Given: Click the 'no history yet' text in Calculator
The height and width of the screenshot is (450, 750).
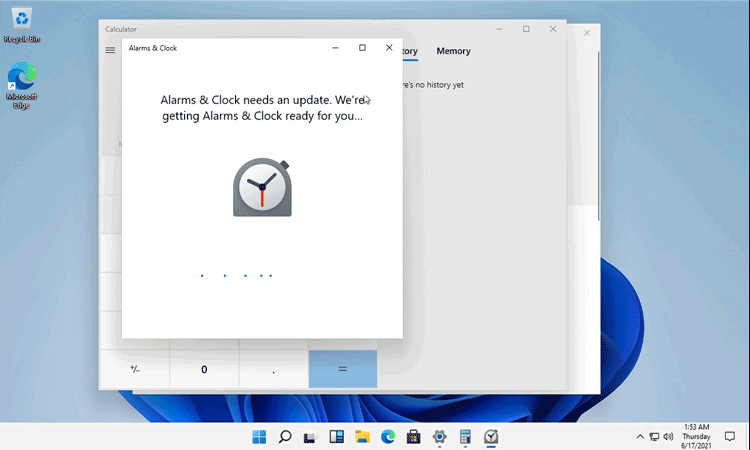Looking at the screenshot, I should pos(432,85).
